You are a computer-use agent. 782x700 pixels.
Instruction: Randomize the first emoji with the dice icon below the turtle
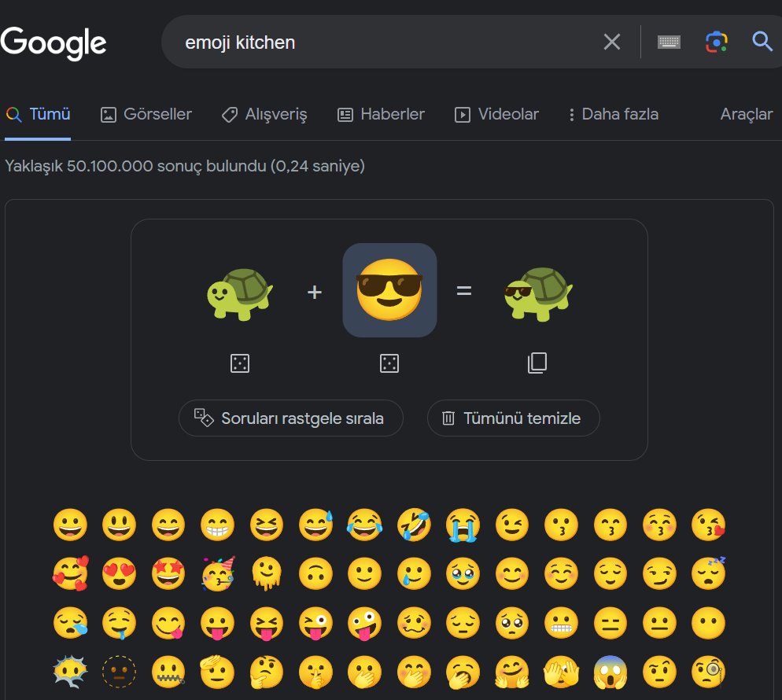(x=240, y=363)
